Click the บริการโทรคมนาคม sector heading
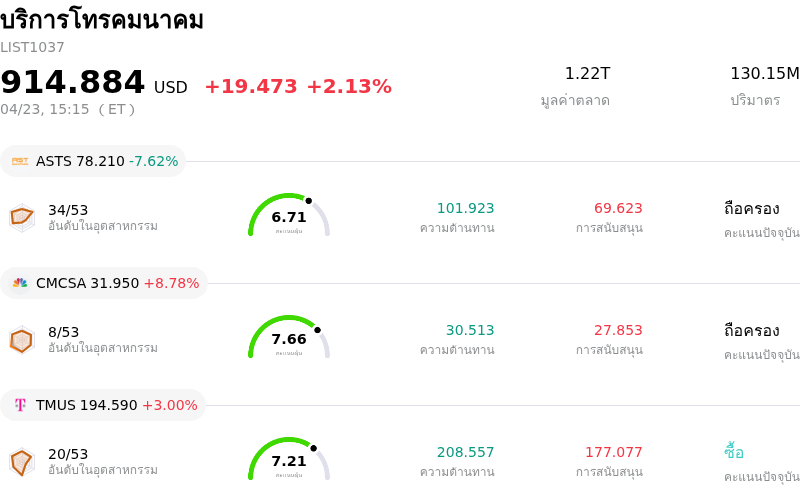Screen dimensions: 800x499 [x=102, y=19]
